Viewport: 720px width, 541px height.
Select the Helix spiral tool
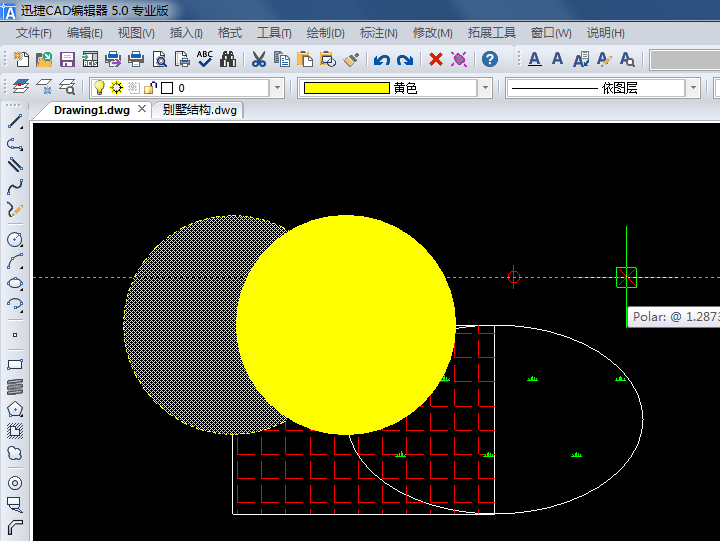click(x=15, y=387)
